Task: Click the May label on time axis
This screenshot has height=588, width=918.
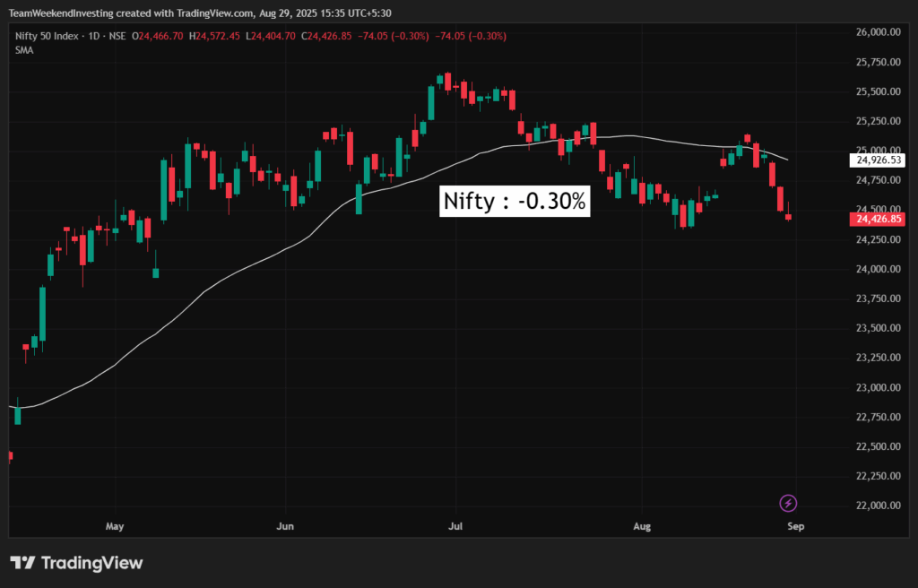Action: pos(115,526)
